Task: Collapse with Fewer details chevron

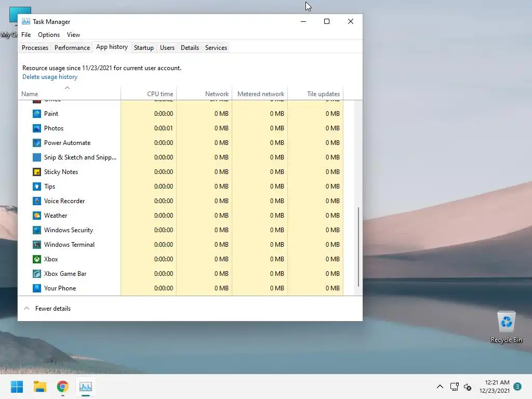Action: pyautogui.click(x=27, y=309)
